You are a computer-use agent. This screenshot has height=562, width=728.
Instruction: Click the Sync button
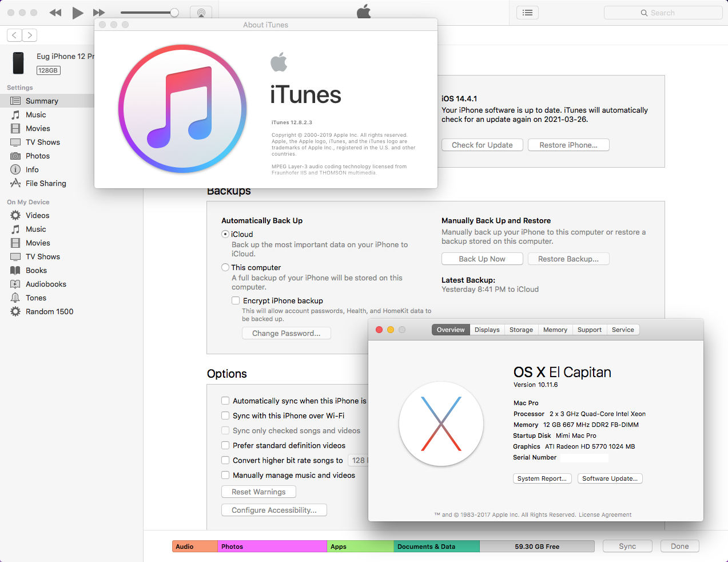point(627,546)
